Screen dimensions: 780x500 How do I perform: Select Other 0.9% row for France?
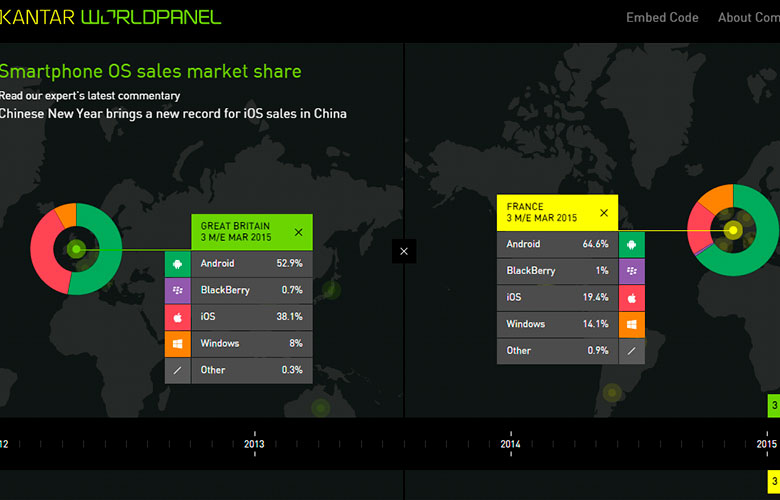point(557,351)
